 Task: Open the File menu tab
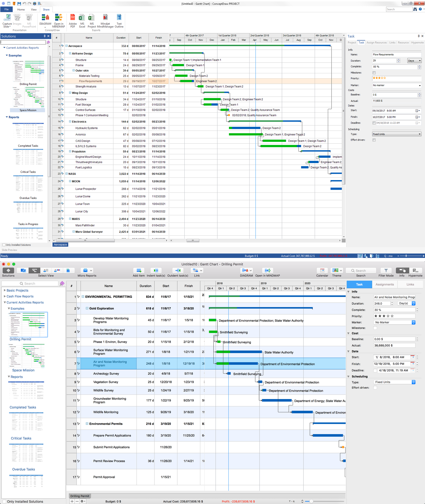tap(6, 9)
